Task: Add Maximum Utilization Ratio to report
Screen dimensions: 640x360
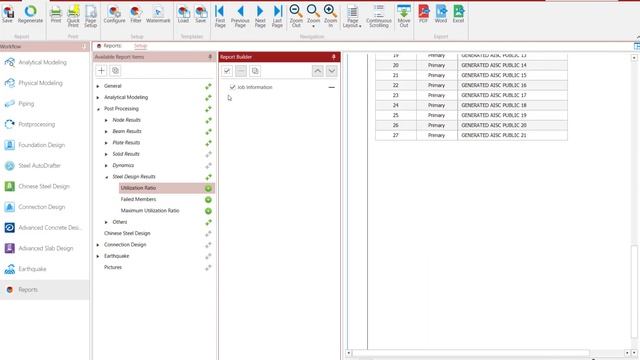Action: pos(208,211)
